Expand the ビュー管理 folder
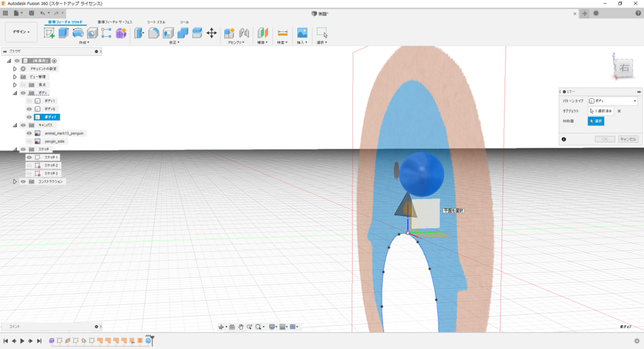Screen dimensions: 644x349 pyautogui.click(x=15, y=77)
